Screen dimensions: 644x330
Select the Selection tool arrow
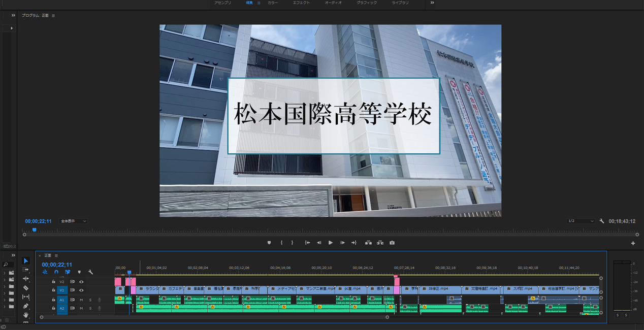(26, 260)
